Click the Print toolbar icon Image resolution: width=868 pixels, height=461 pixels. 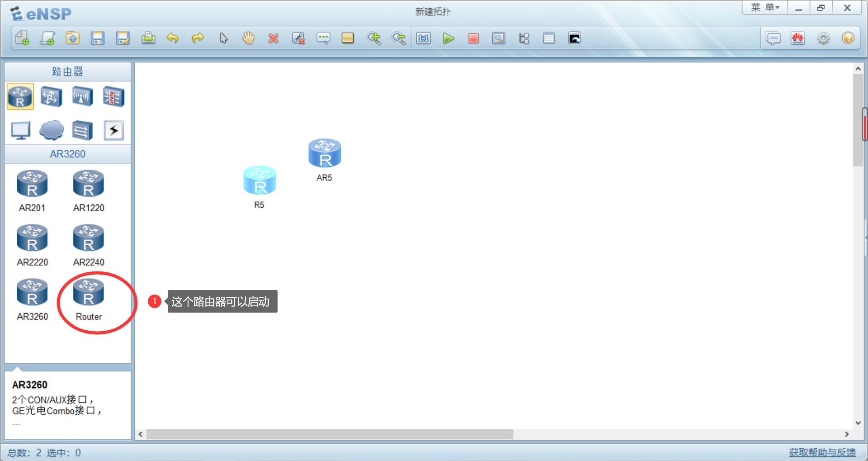click(x=148, y=38)
